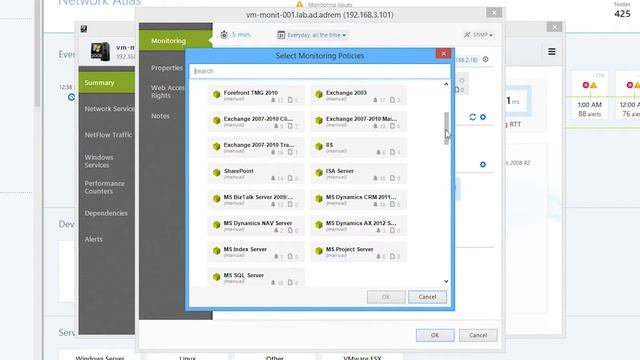640x360 pixels.
Task: Click the policy list scrollbar thumb
Action: tap(446, 128)
